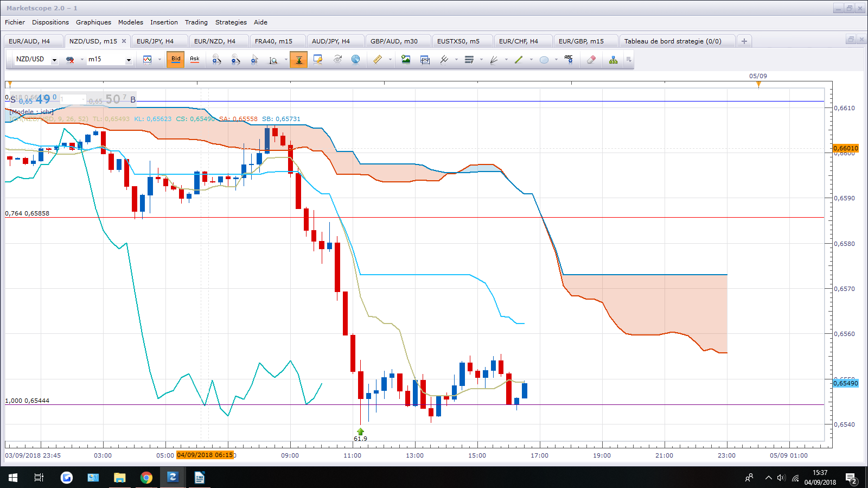Open Google Chrome from the taskbar
Image resolution: width=868 pixels, height=488 pixels.
[x=146, y=478]
